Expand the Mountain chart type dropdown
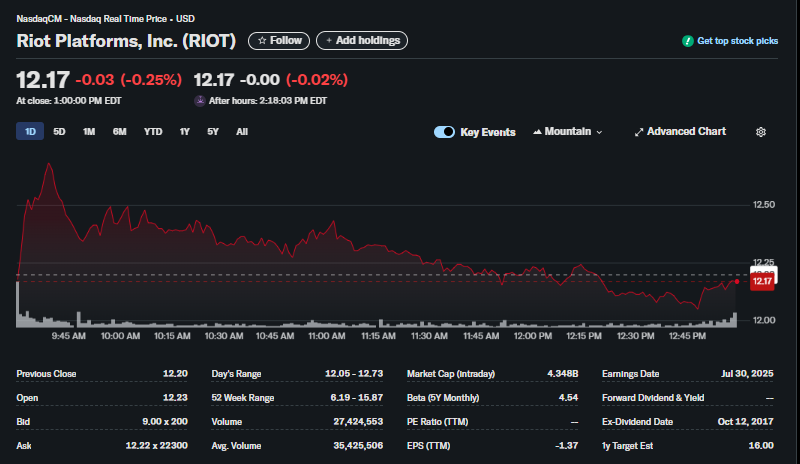Viewport: 800px width, 464px height. tap(567, 132)
